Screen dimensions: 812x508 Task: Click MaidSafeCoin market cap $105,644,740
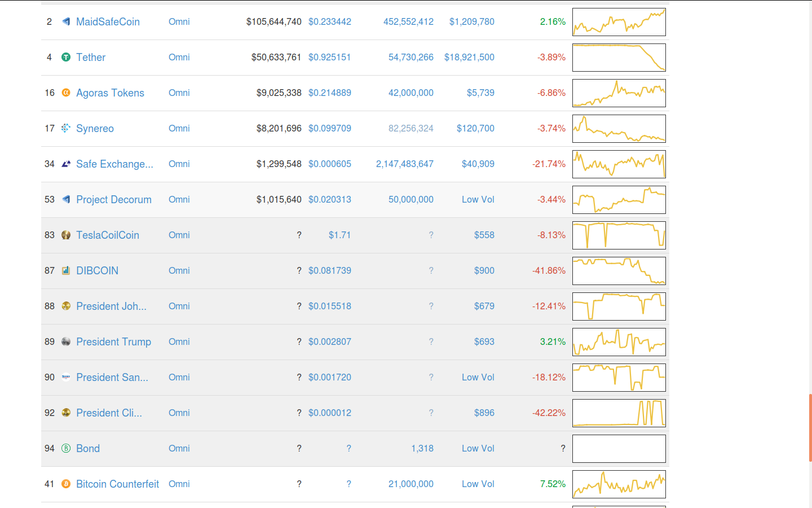click(x=274, y=21)
